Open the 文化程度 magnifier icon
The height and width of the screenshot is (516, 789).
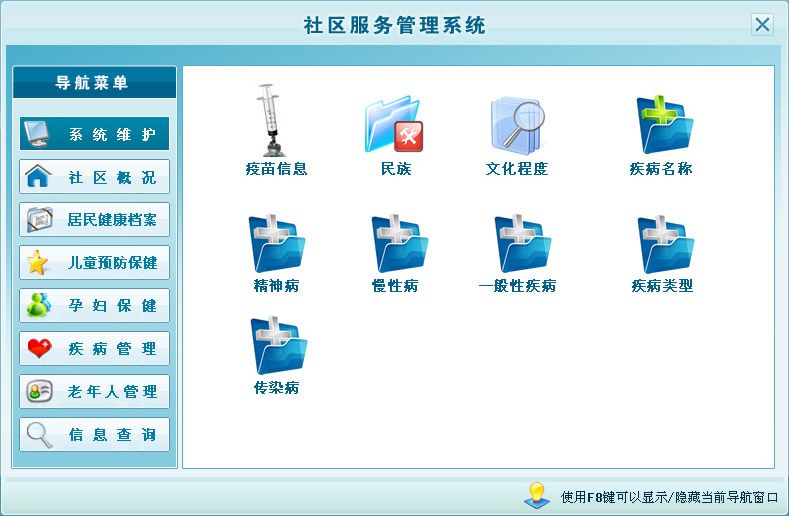[x=518, y=125]
